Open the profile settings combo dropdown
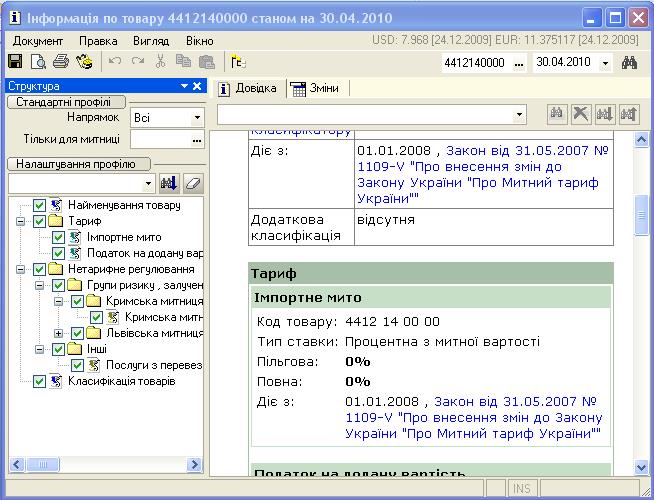This screenshot has width=654, height=500. click(x=148, y=183)
